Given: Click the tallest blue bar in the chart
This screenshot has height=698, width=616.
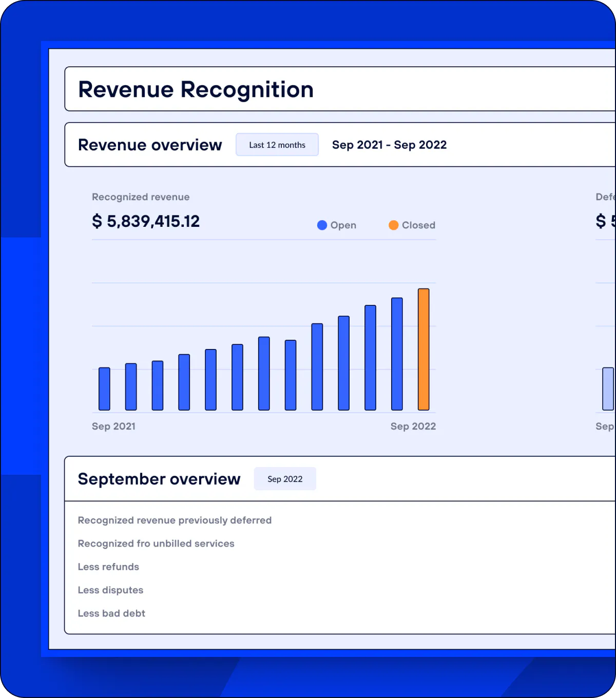Looking at the screenshot, I should pyautogui.click(x=397, y=354).
